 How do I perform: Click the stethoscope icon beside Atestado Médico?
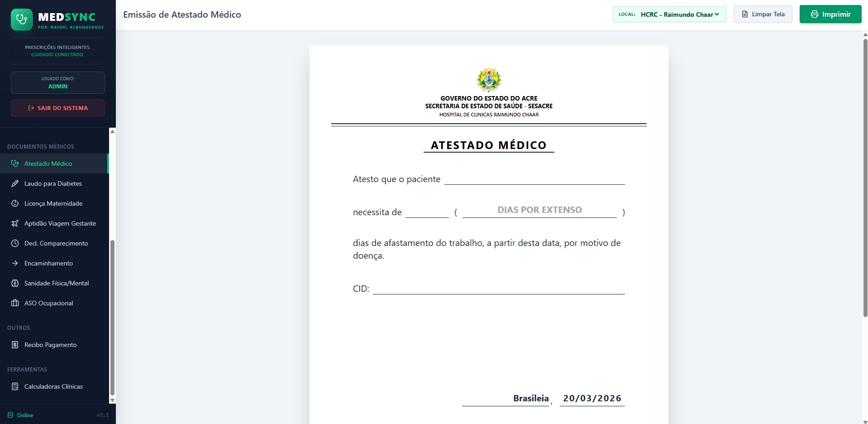tap(15, 164)
